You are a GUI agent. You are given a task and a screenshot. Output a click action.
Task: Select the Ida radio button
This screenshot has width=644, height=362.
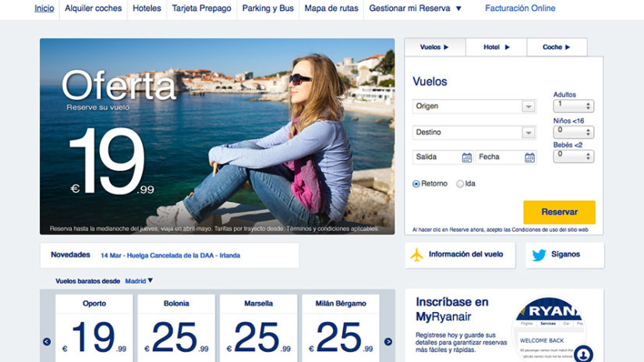(x=460, y=184)
